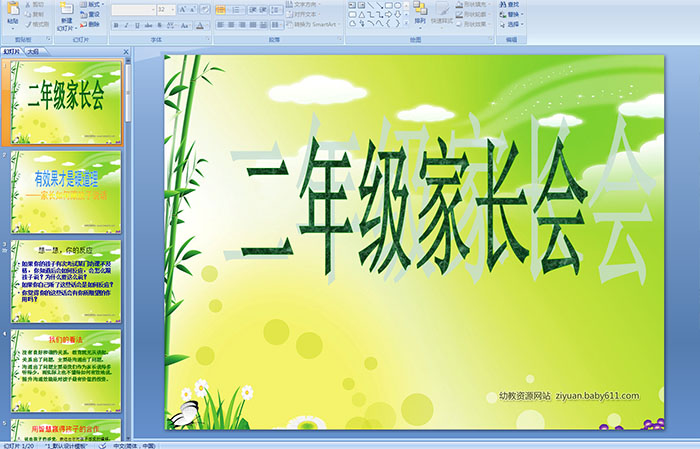
Task: Switch to the Slides (幻灯片) pane tab
Action: point(12,52)
